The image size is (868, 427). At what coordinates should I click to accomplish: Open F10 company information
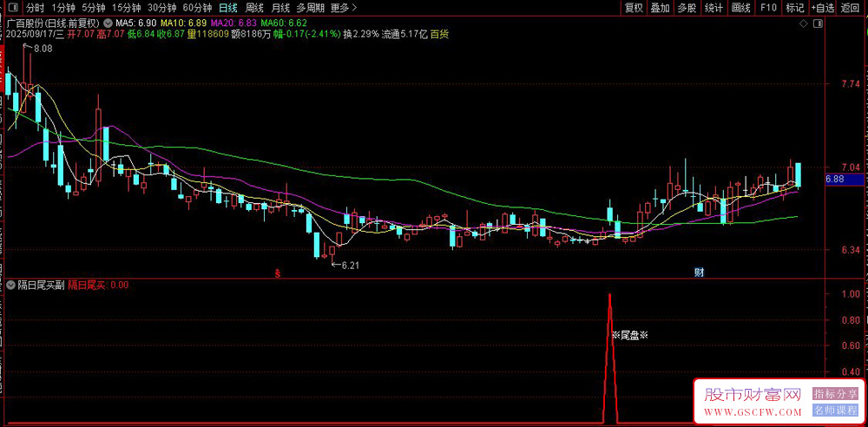[x=768, y=8]
